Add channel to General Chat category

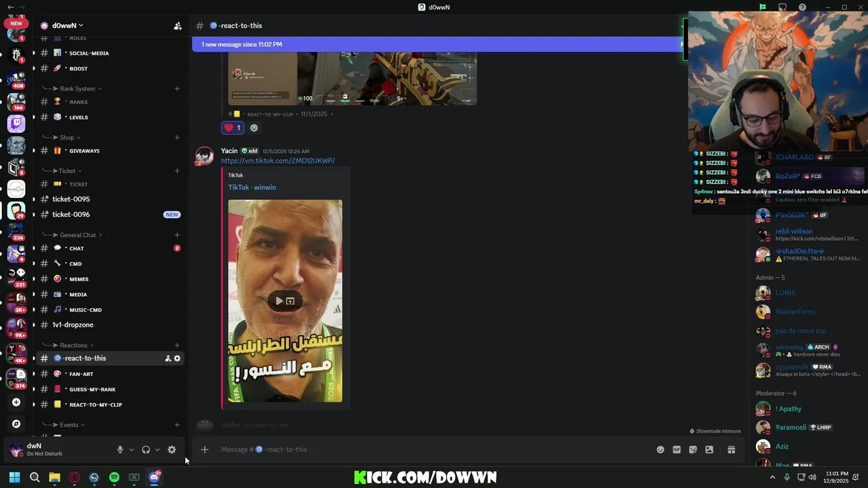pos(177,235)
